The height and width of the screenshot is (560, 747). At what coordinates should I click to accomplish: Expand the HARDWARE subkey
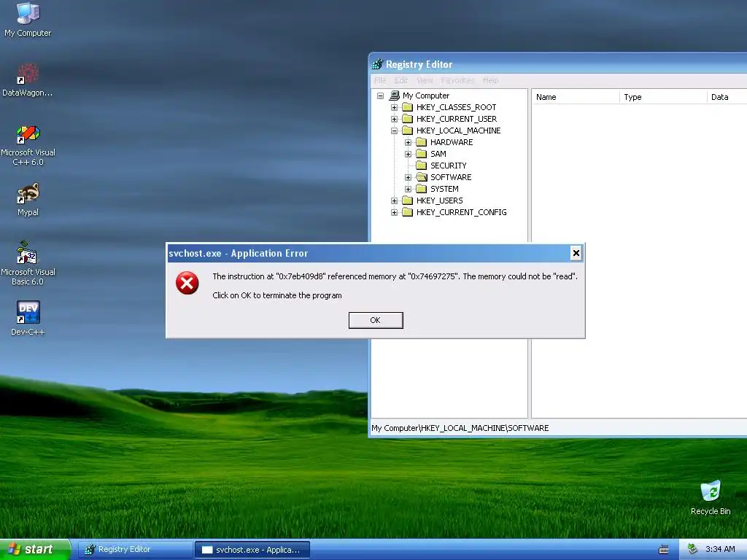[408, 142]
